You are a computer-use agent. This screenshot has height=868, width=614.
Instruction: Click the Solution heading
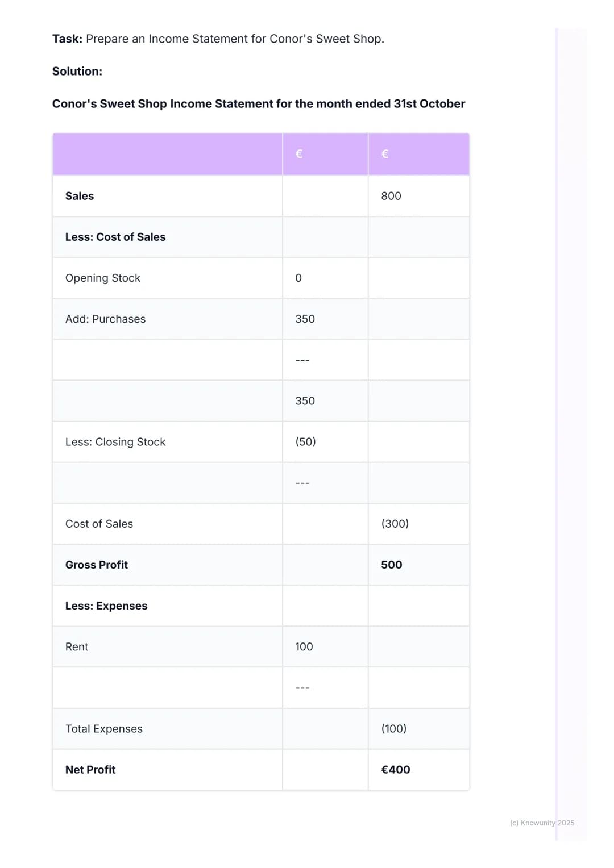point(77,71)
